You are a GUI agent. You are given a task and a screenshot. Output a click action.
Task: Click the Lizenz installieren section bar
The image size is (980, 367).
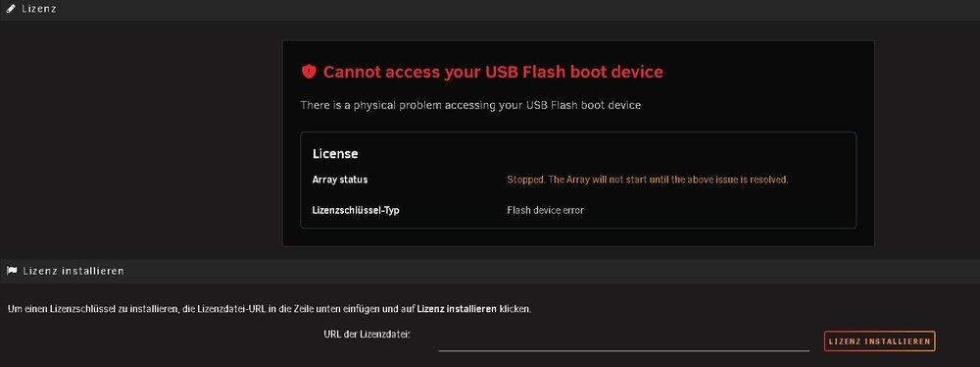tap(490, 271)
